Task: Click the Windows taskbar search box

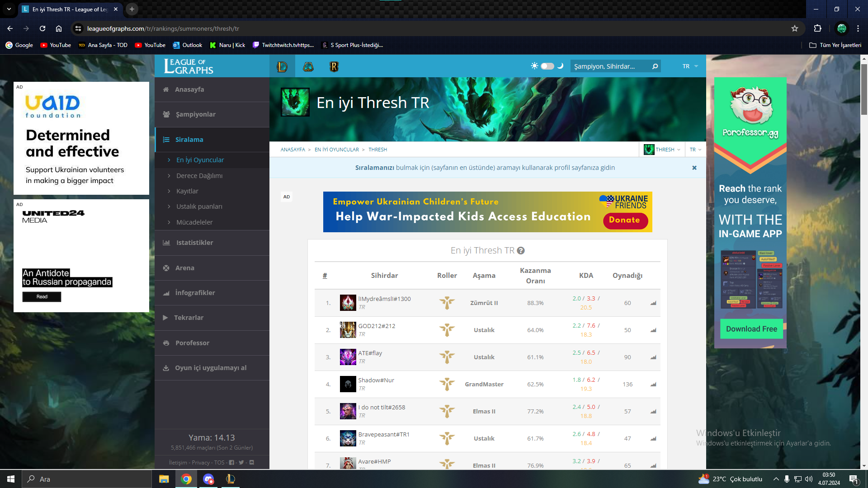Action: click(87, 479)
